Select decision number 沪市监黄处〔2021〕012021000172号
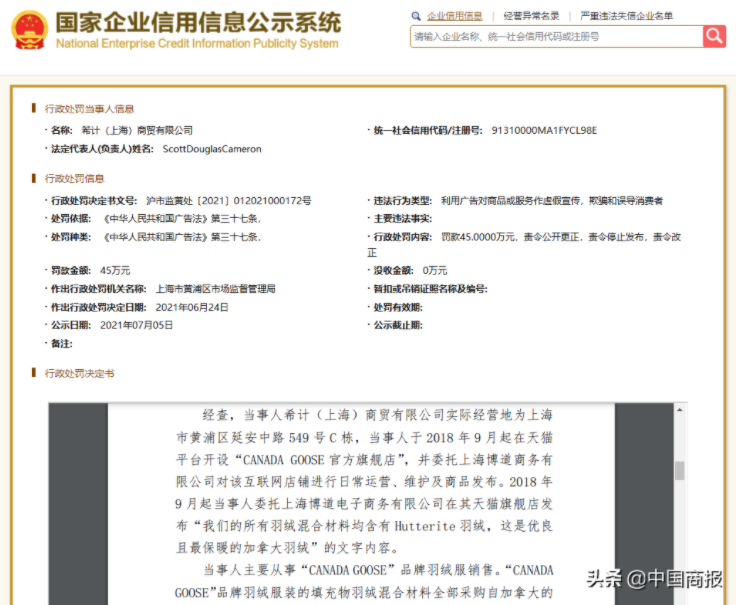 tap(229, 201)
